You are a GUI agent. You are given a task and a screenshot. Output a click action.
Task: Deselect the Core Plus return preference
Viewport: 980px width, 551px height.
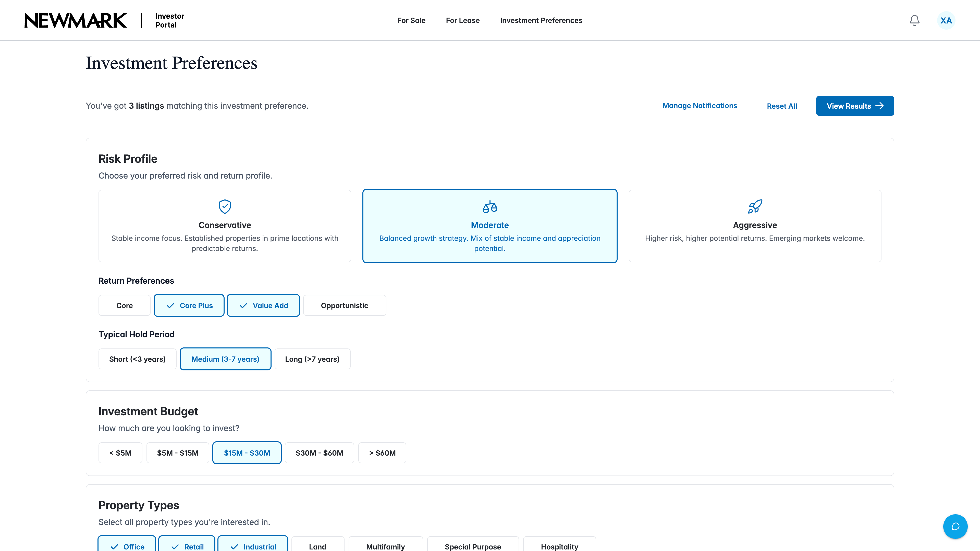point(189,305)
